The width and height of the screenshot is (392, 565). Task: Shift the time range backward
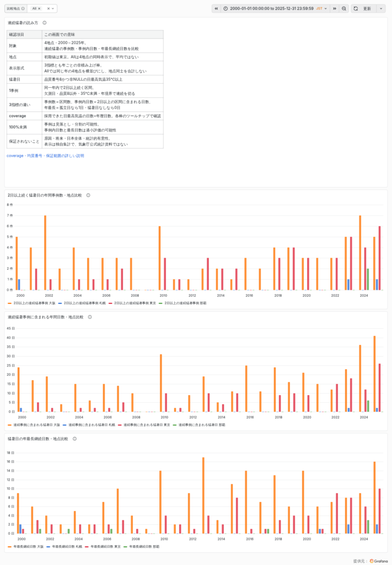point(216,8)
